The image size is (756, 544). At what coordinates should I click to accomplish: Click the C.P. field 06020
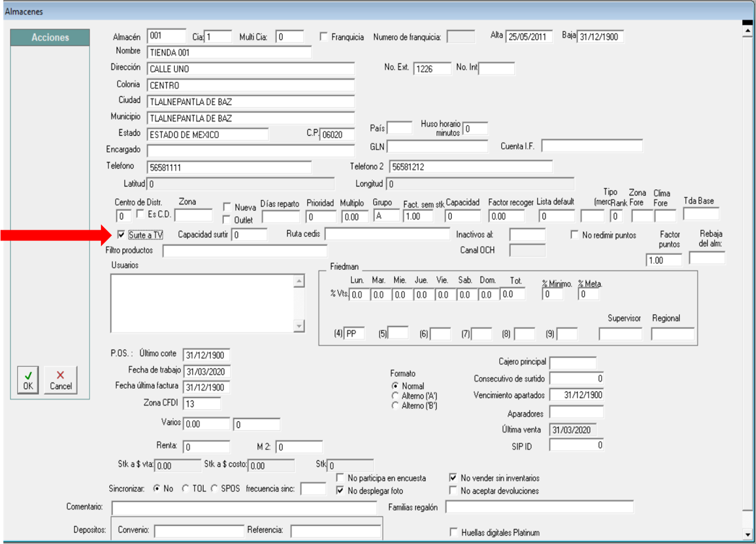coord(337,134)
